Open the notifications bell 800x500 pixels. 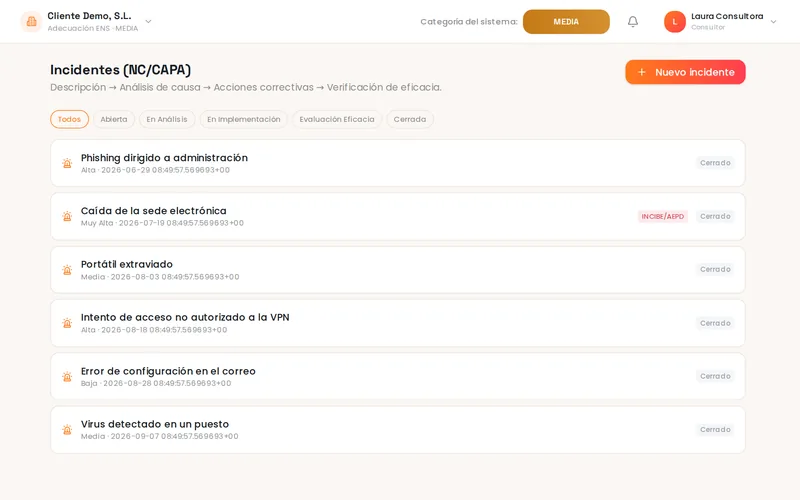click(x=633, y=21)
